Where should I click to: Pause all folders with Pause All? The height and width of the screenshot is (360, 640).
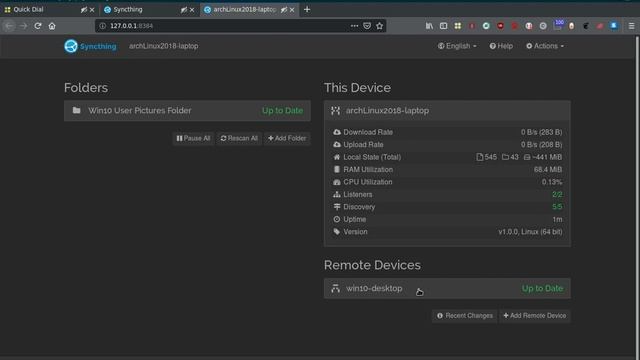[x=193, y=138]
